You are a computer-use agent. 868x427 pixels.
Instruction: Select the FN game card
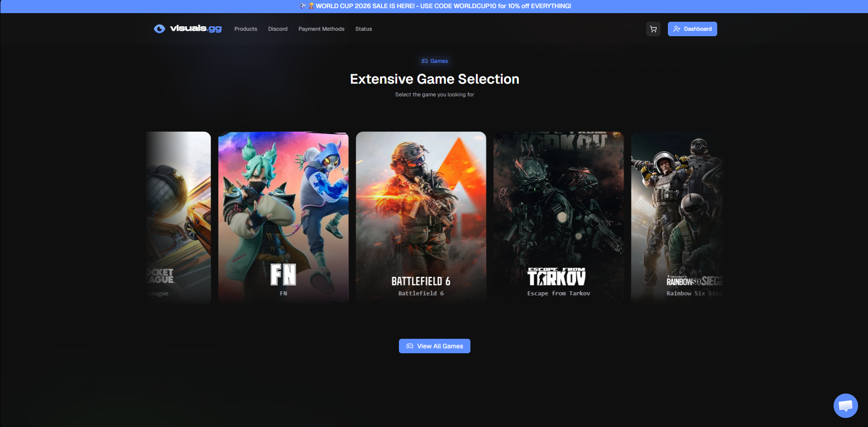coord(283,217)
